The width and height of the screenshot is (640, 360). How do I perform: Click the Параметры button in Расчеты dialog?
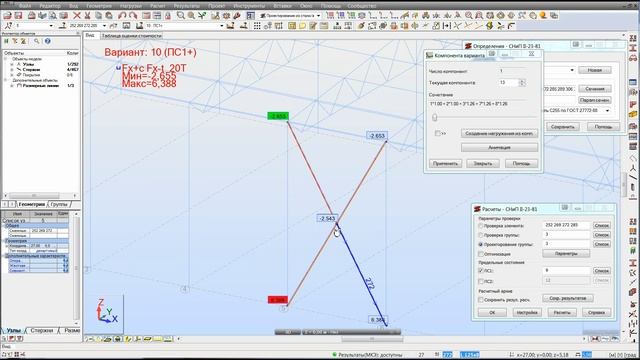tap(566, 253)
